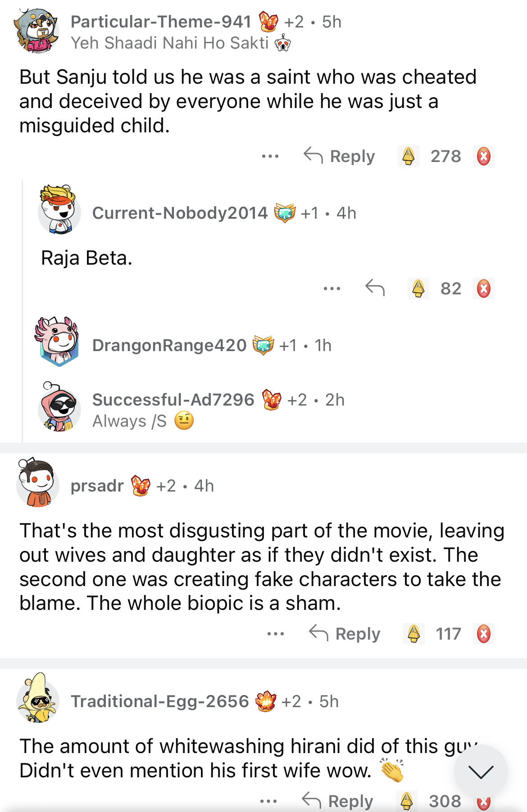Open more options for 'Raja Beta.' comment

pyautogui.click(x=332, y=289)
